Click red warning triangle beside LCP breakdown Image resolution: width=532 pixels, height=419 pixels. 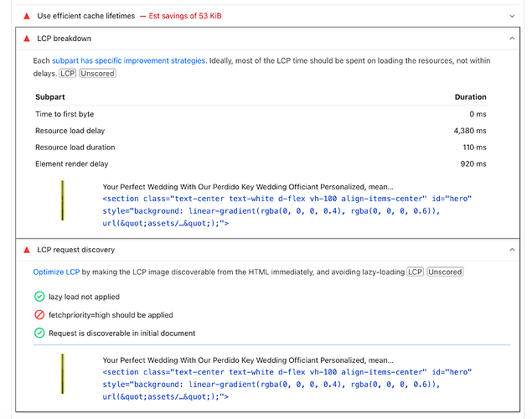point(27,39)
